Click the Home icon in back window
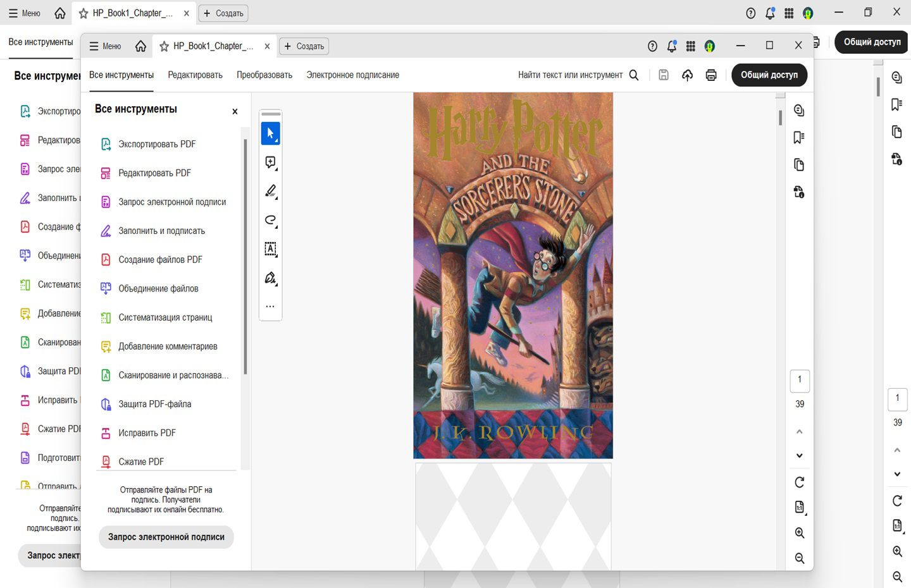 point(60,13)
